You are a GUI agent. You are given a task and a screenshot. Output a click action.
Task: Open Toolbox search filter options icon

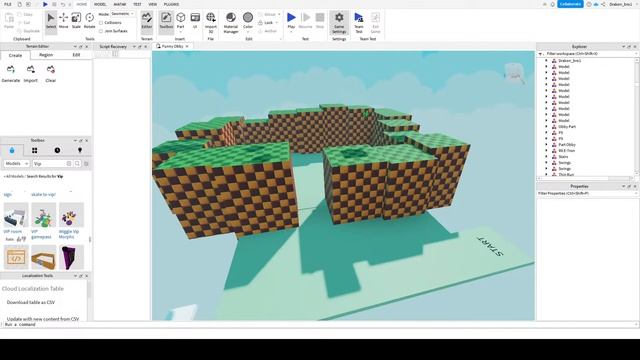[x=86, y=164]
